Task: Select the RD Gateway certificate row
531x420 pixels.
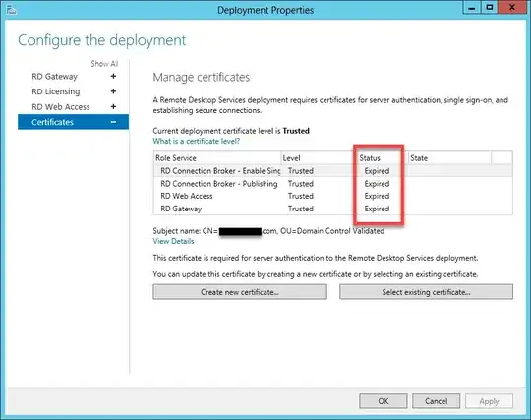Action: point(333,209)
